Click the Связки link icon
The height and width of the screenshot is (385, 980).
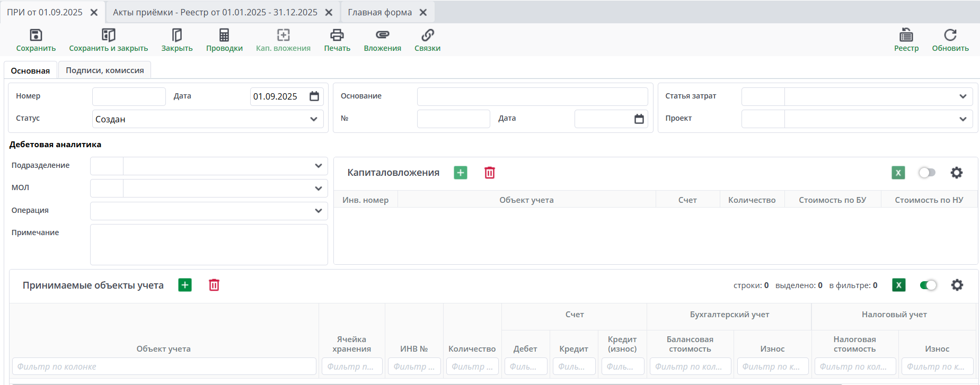427,35
